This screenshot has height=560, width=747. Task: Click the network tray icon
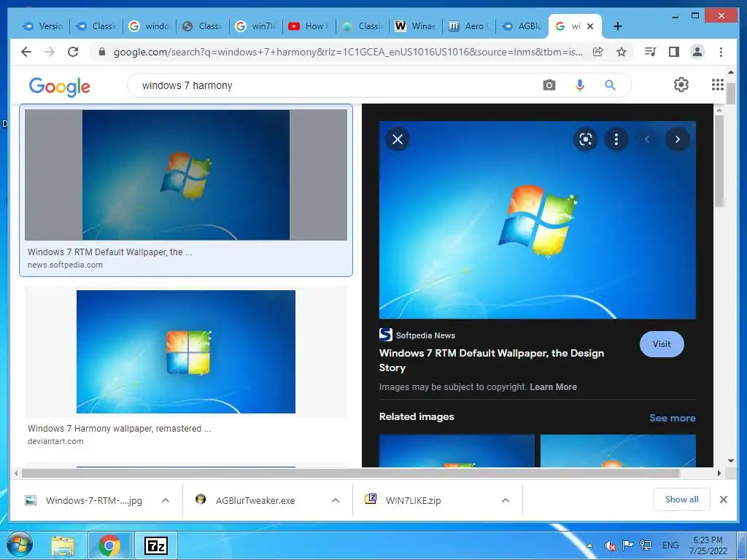(646, 545)
